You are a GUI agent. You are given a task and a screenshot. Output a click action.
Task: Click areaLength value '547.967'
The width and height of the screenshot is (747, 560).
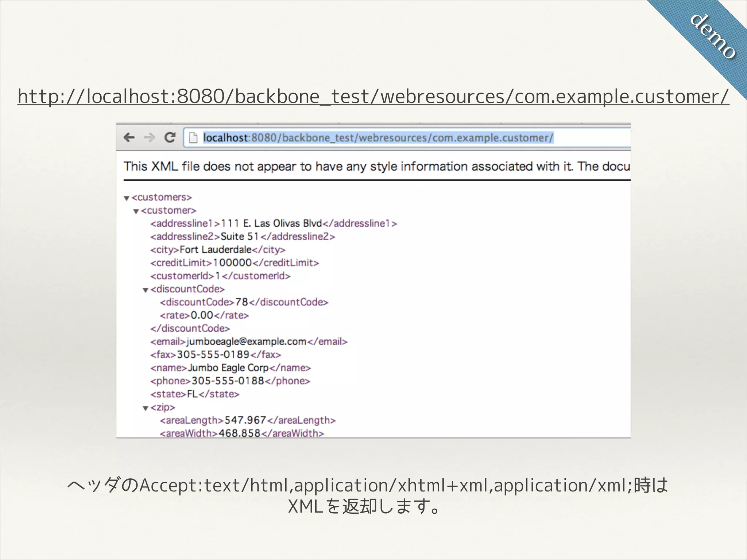tap(245, 420)
